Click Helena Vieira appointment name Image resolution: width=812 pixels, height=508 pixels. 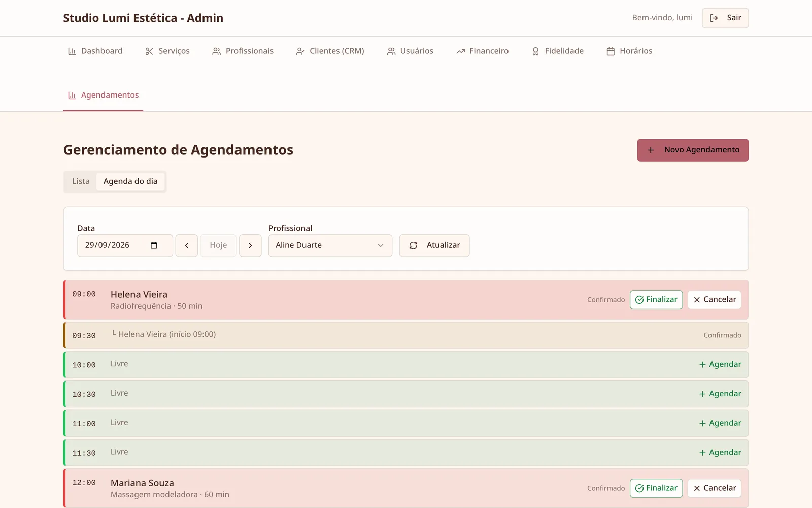coord(139,294)
